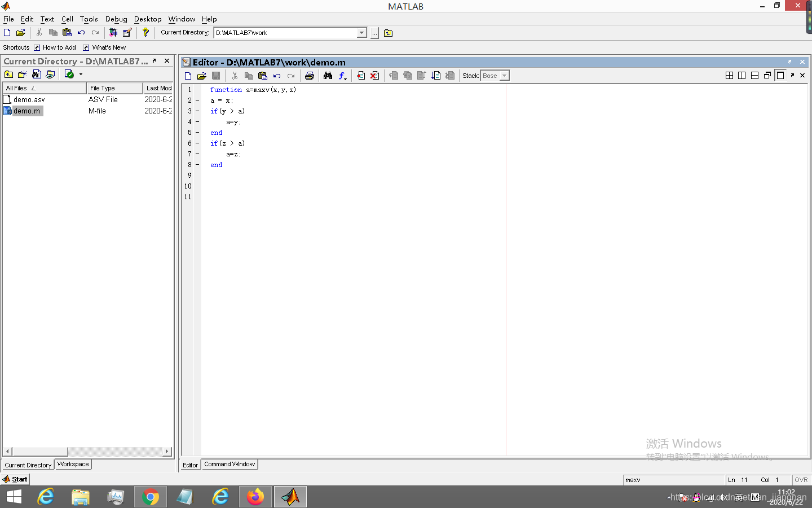Select the Current Directory tab
This screenshot has height=508, width=812.
pos(28,465)
